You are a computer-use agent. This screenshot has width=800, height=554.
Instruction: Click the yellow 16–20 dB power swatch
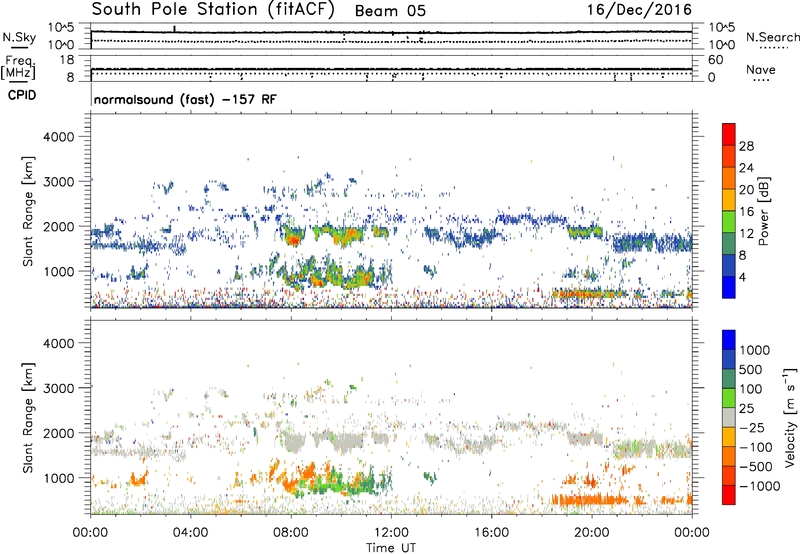click(x=729, y=200)
